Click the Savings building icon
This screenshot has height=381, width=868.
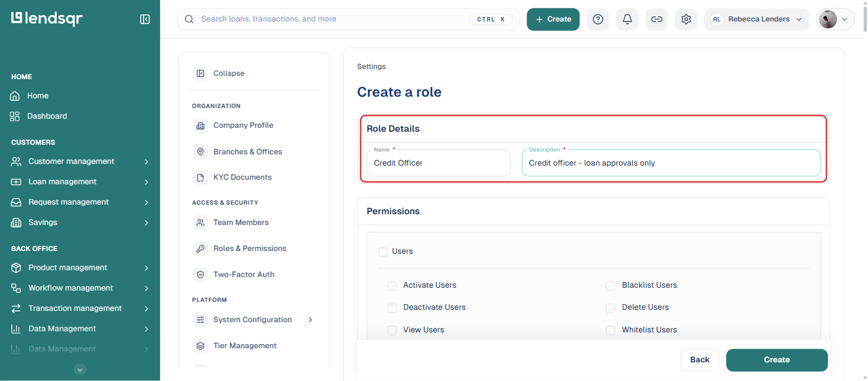[x=16, y=222]
